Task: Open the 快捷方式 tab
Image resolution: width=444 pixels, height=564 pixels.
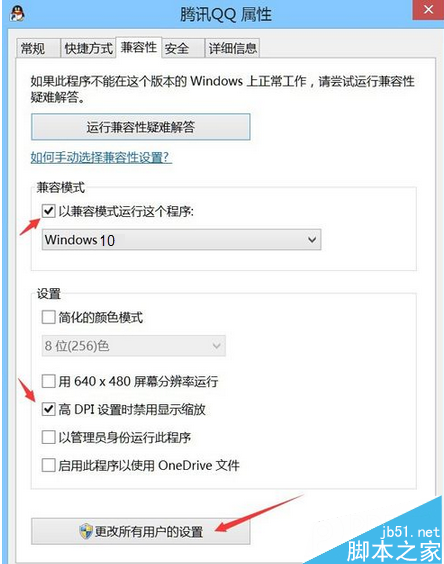Action: [x=88, y=48]
